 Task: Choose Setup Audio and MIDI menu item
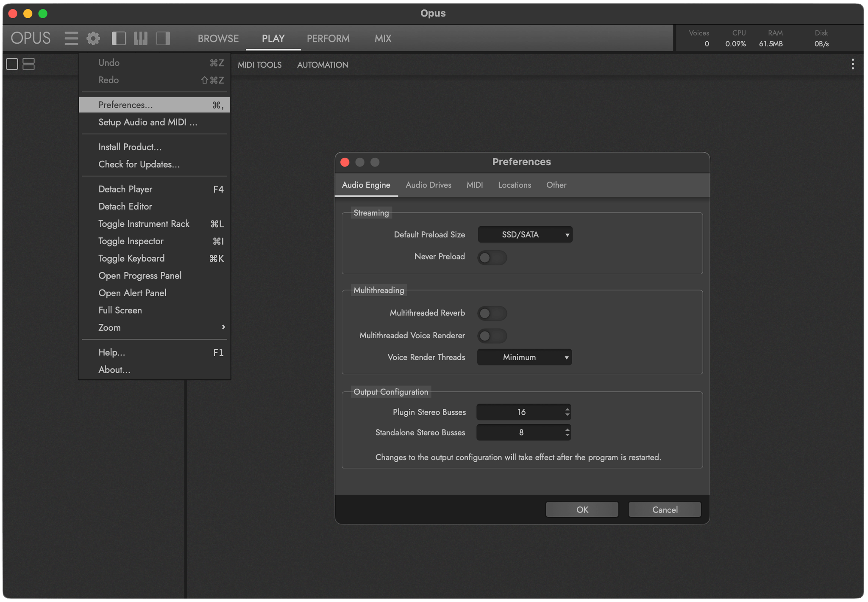click(154, 122)
